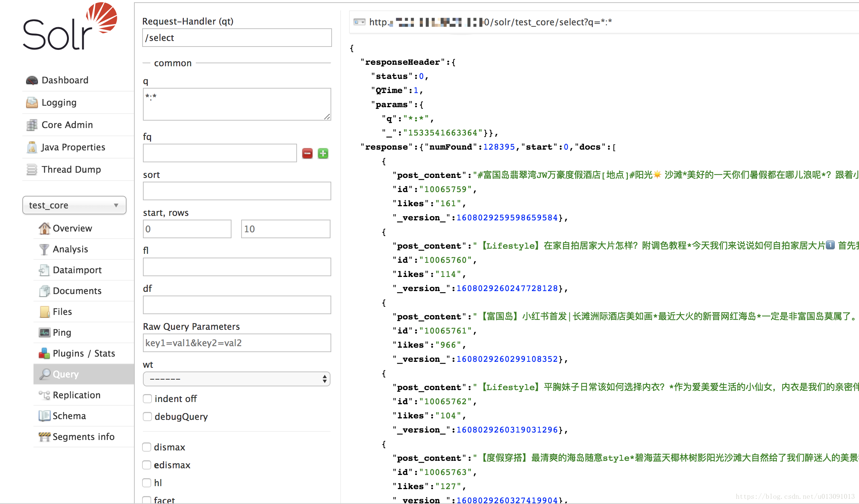Expand the wt response format dropdown
Screen dimensions: 859x504
click(237, 379)
